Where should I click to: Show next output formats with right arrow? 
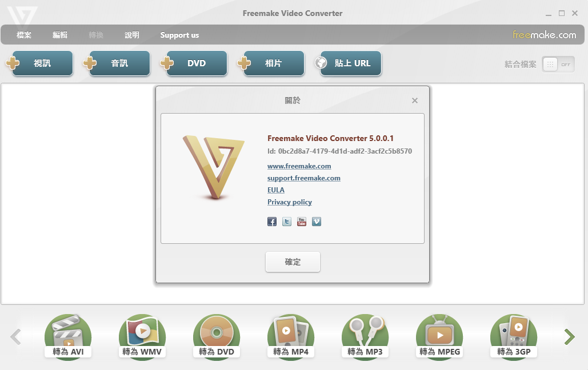click(x=569, y=337)
